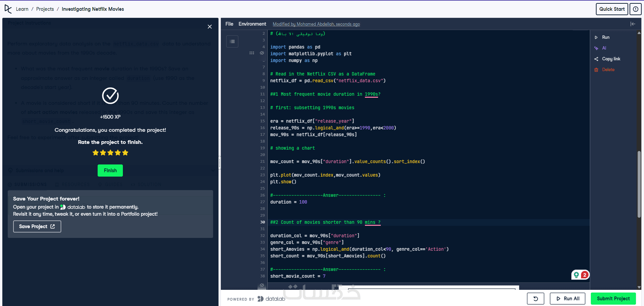
Task: Select Run from the cell options
Action: click(606, 37)
